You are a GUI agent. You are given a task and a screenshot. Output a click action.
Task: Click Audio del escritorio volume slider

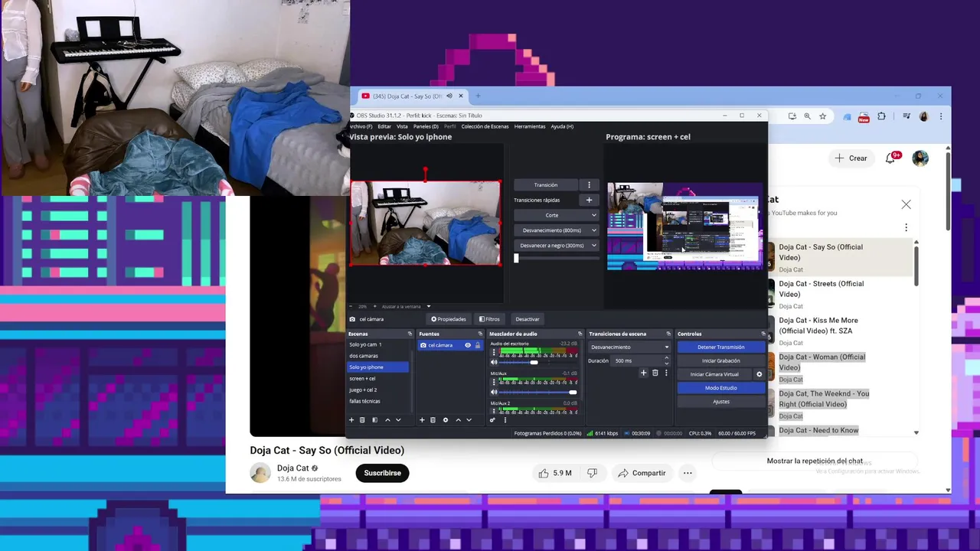(539, 362)
